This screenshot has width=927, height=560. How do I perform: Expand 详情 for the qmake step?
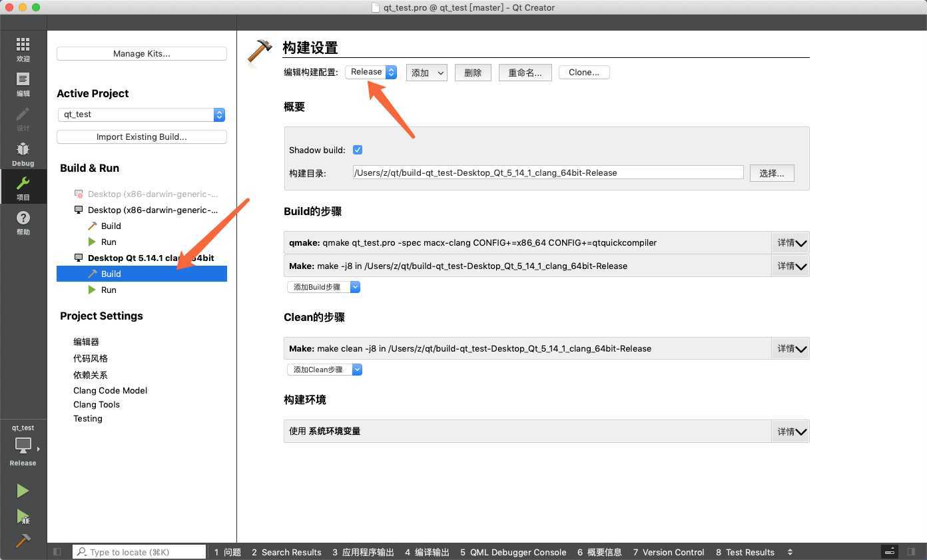coord(790,242)
